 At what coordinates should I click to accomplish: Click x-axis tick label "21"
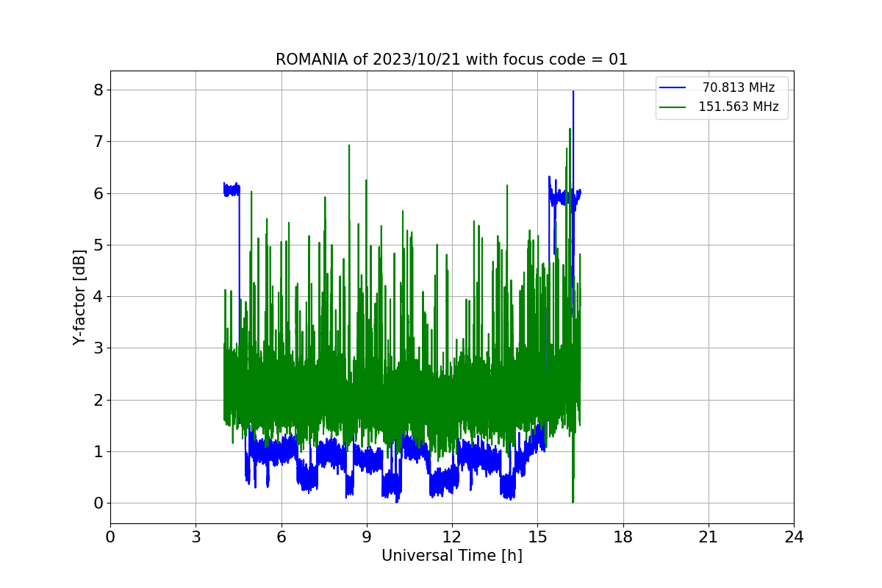[x=709, y=537]
